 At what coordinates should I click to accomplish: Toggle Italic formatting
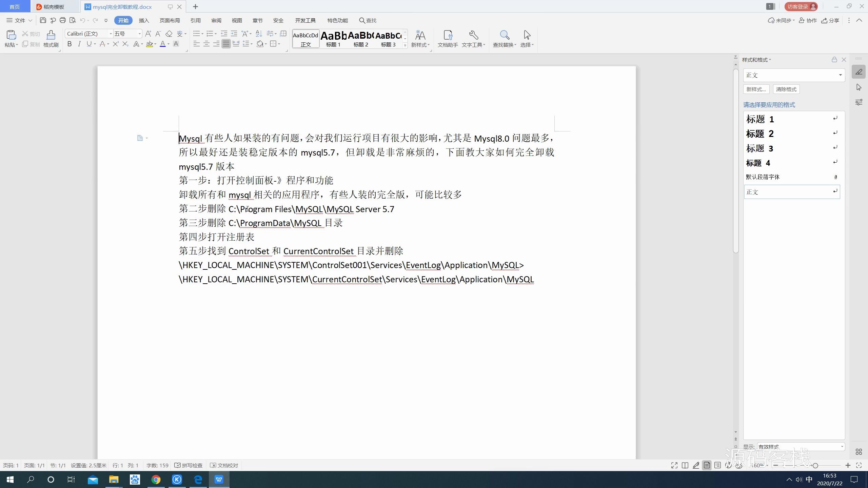(x=79, y=44)
